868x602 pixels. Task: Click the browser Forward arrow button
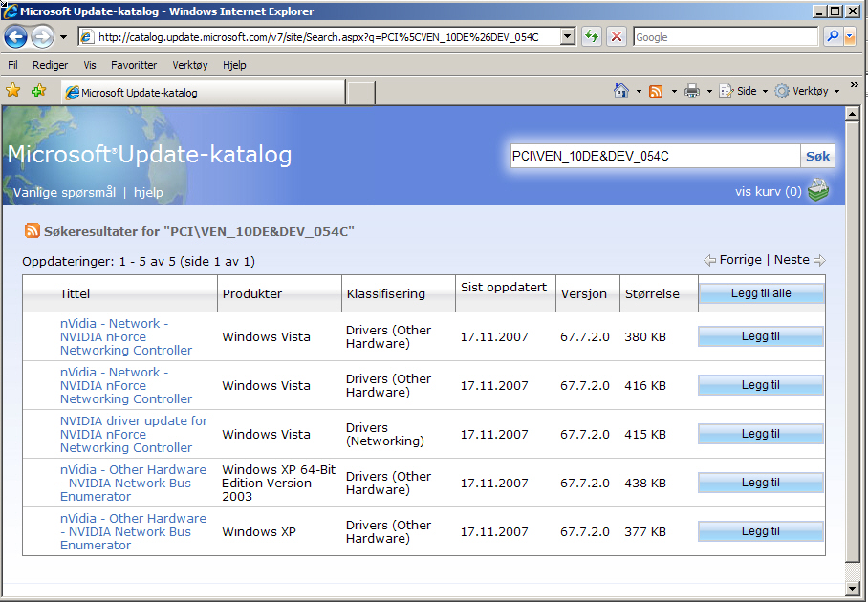(42, 37)
